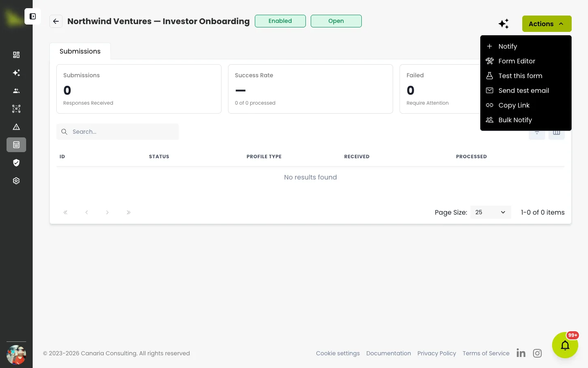This screenshot has height=368, width=588.
Task: Open the people icon in sidebar
Action: coord(16,91)
